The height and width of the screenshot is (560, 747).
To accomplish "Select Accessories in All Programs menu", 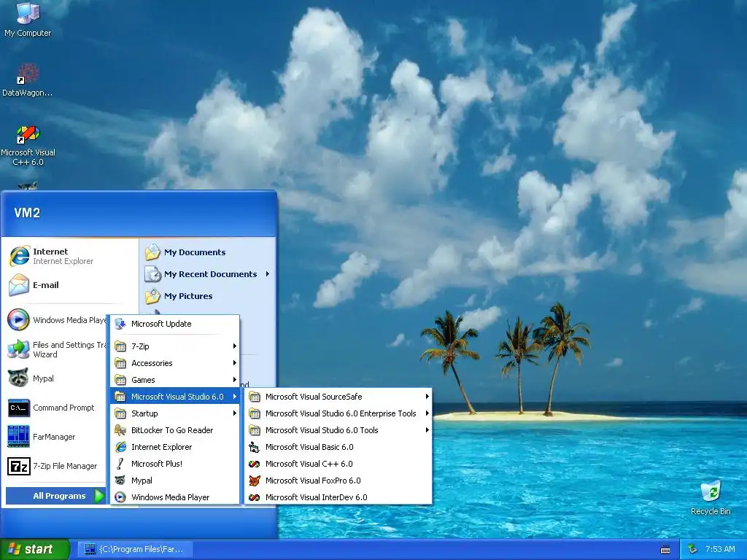I will [x=175, y=363].
